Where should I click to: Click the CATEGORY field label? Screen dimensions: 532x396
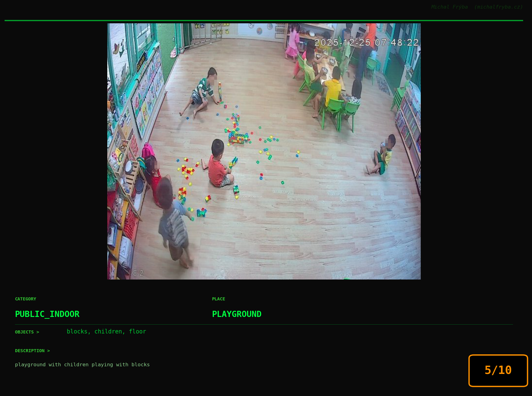pyautogui.click(x=25, y=299)
